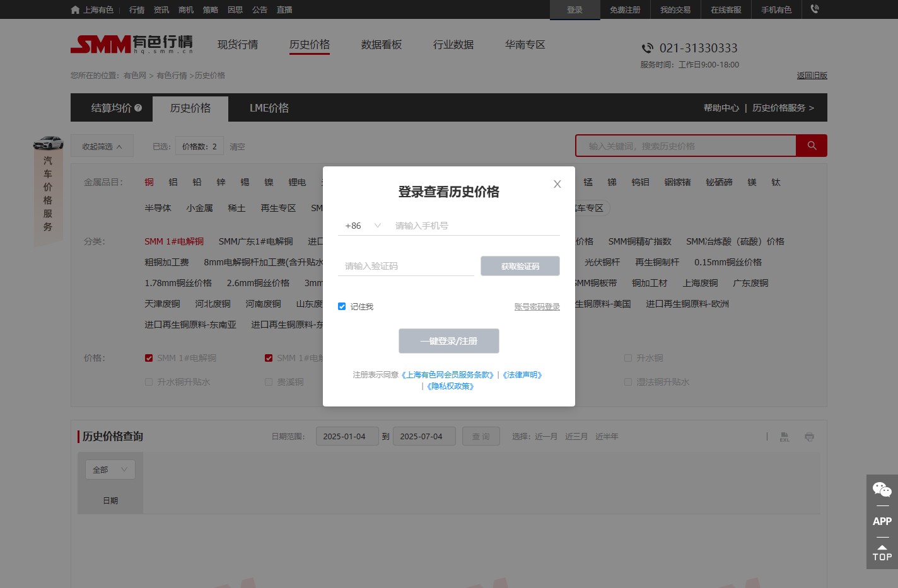Screen dimensions: 898x588
Task: Click the SMM 有色行情 logo
Action: (132, 44)
